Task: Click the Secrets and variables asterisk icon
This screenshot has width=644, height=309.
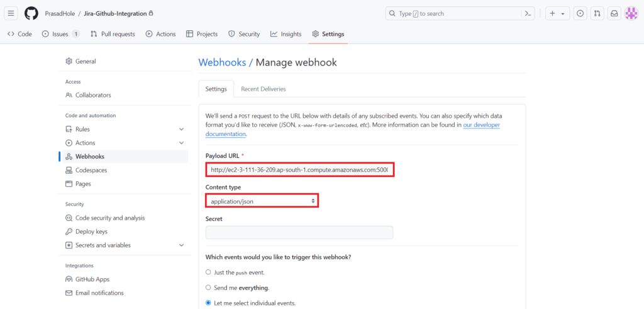Action: tap(69, 245)
